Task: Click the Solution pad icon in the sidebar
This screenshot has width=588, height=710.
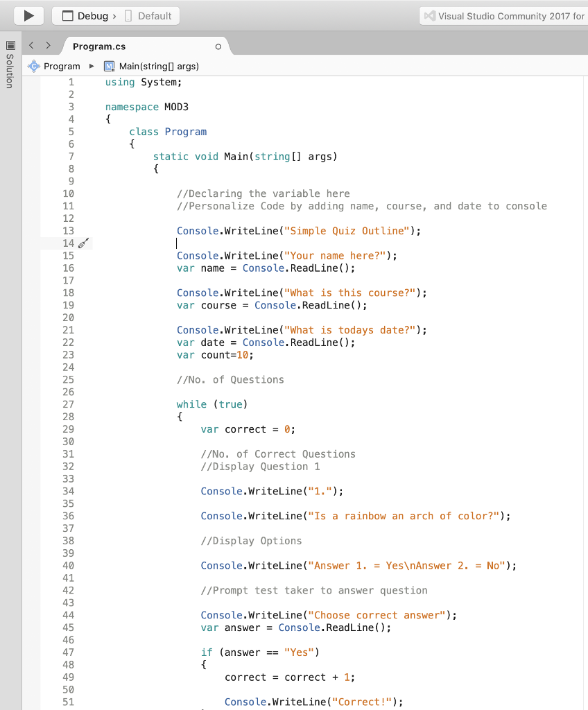Action: 10,46
